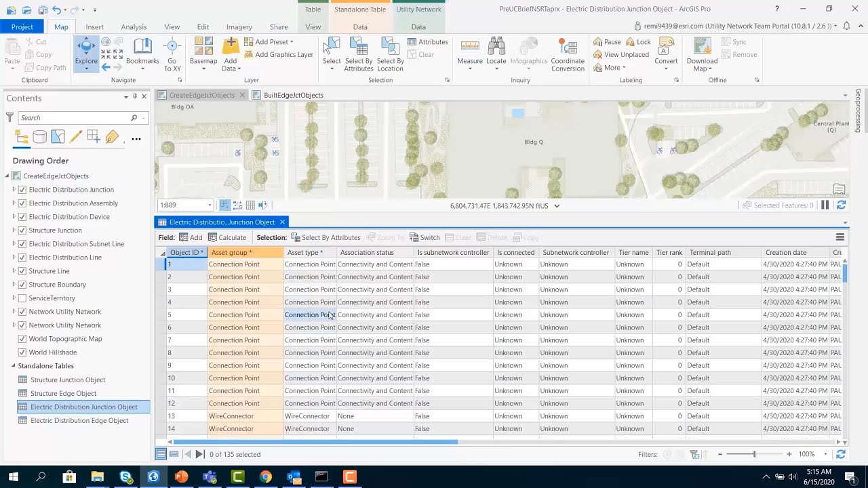Screen dimensions: 868x488
Task: Open the notifications bell
Action: click(846, 26)
